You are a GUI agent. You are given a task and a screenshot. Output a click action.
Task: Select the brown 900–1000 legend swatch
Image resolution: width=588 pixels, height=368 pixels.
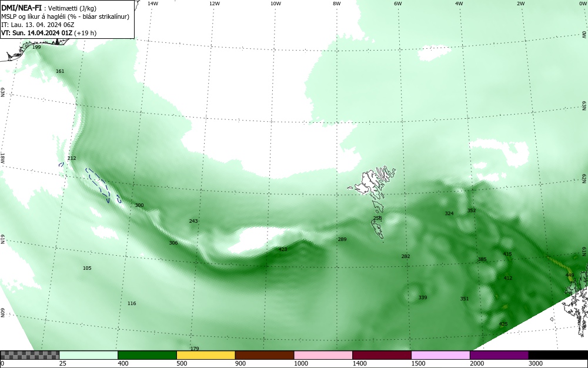pos(265,355)
